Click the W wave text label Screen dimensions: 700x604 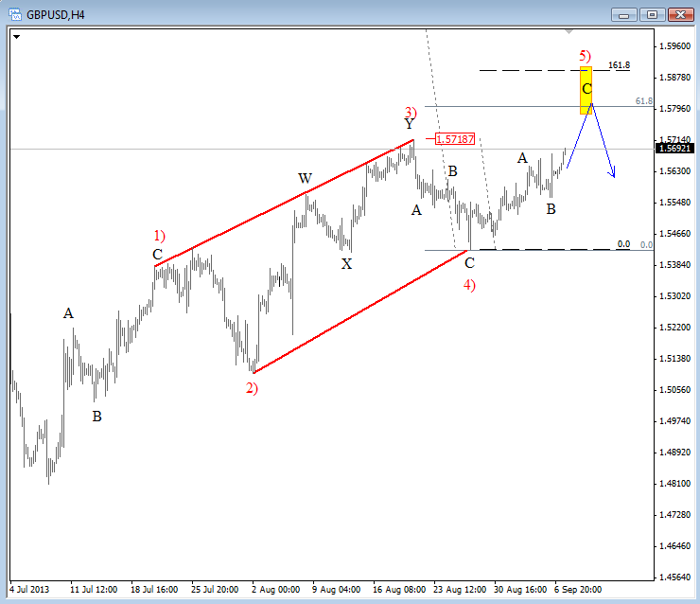pyautogui.click(x=305, y=178)
